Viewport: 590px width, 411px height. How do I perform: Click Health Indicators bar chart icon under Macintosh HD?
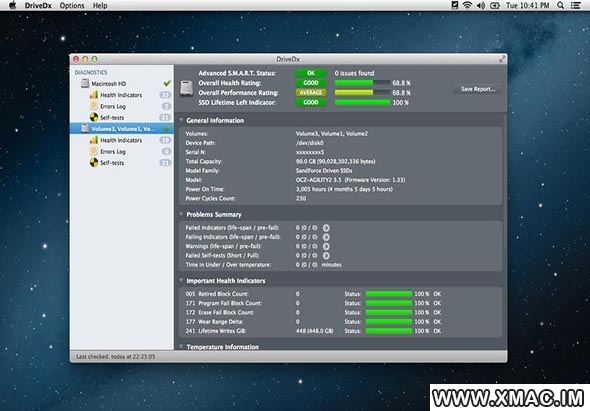click(94, 94)
